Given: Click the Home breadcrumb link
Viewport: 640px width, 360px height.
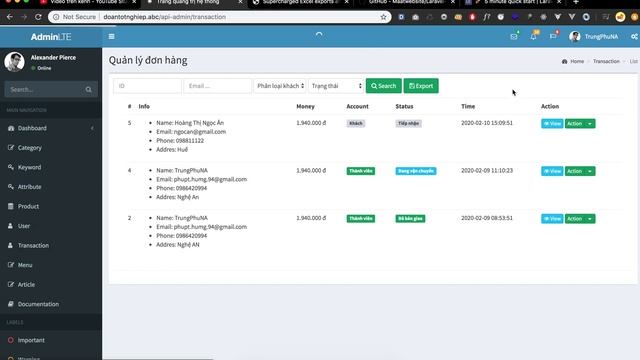Looking at the screenshot, I should (577, 61).
